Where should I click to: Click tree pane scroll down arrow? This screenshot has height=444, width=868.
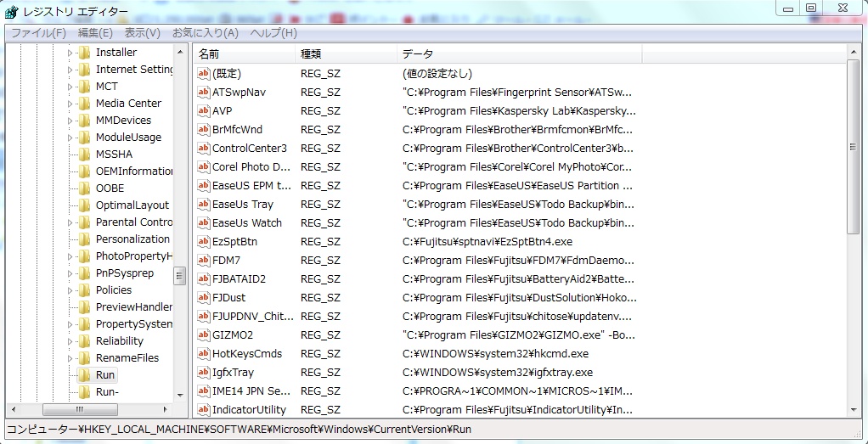coord(179,396)
